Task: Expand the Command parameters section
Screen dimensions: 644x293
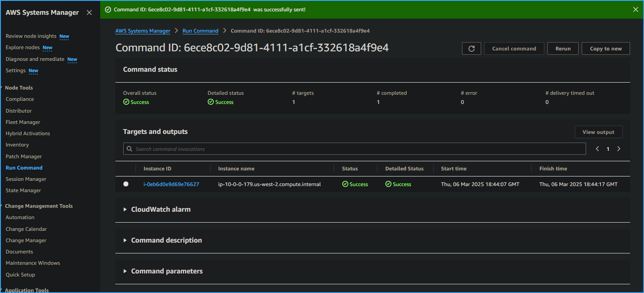Action: point(125,271)
